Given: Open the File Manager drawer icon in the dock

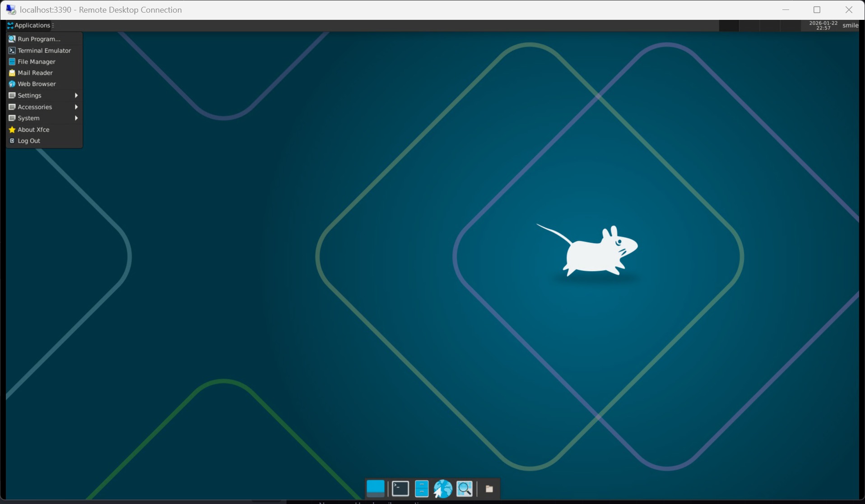Looking at the screenshot, I should 422,488.
